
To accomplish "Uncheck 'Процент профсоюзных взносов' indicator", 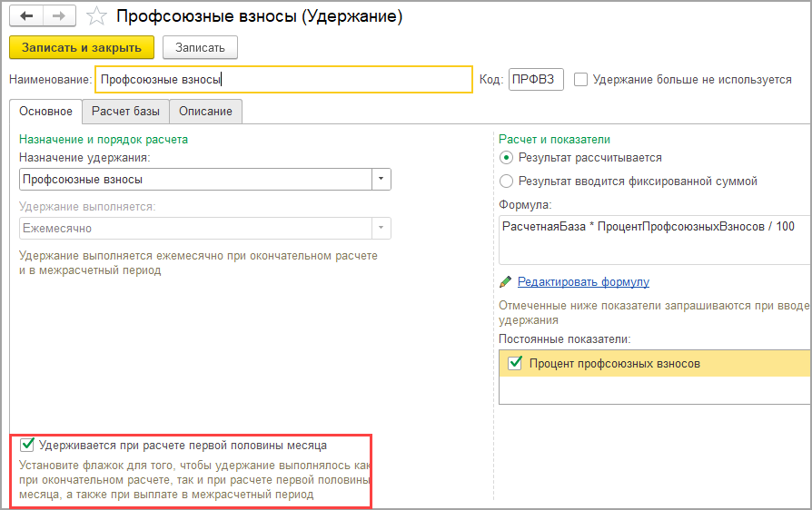I will (x=515, y=364).
